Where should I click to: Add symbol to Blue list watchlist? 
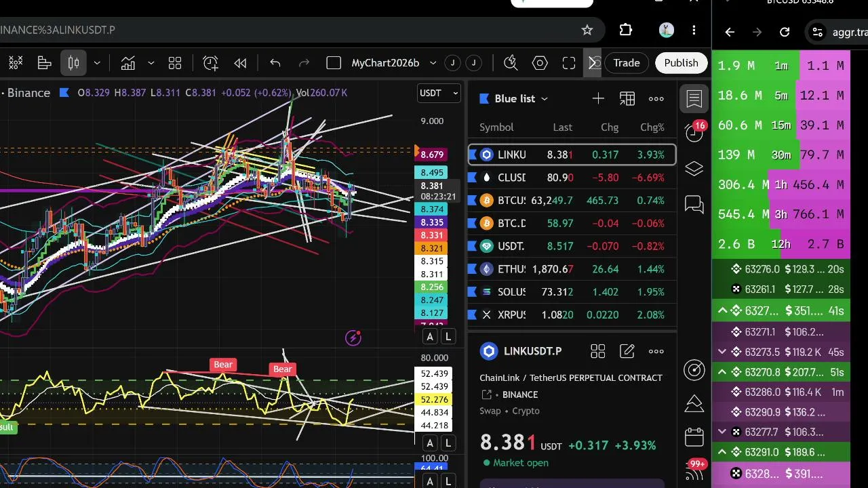pos(598,99)
